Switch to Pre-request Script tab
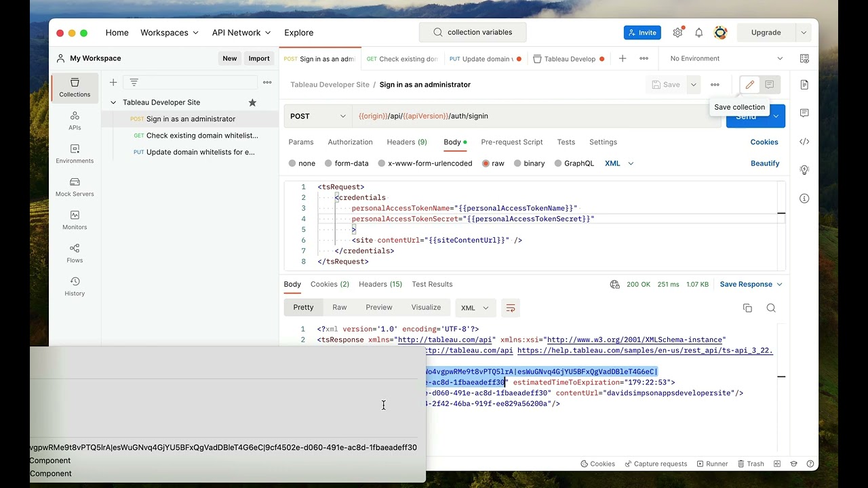The height and width of the screenshot is (488, 868). pos(512,142)
